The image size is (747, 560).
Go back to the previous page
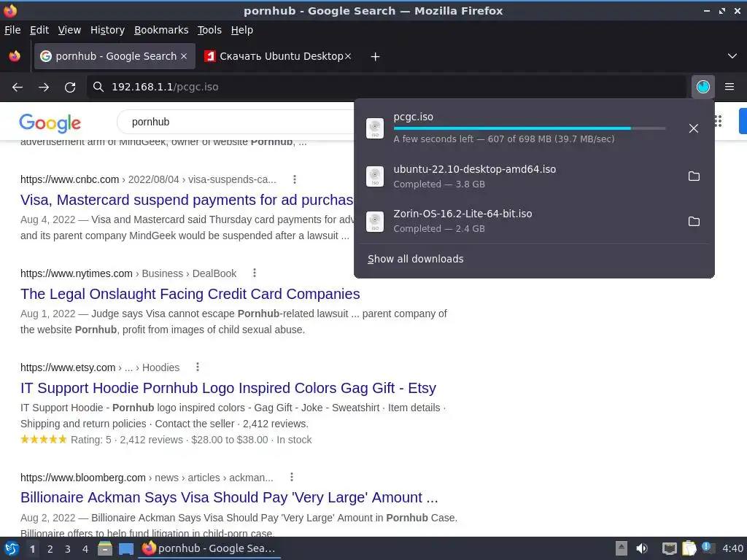pyautogui.click(x=18, y=87)
